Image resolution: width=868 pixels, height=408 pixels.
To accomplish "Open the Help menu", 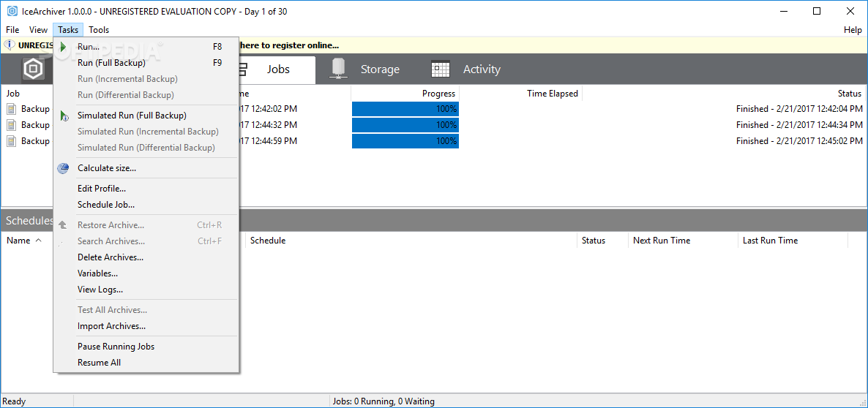I will point(853,30).
